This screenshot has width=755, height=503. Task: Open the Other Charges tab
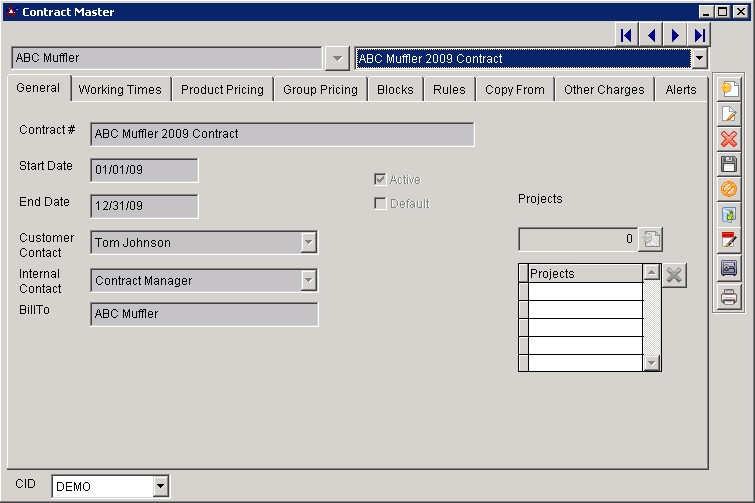604,90
